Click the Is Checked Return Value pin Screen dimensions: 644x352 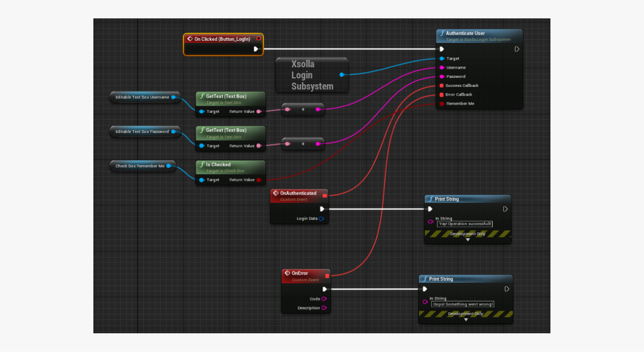coord(259,180)
